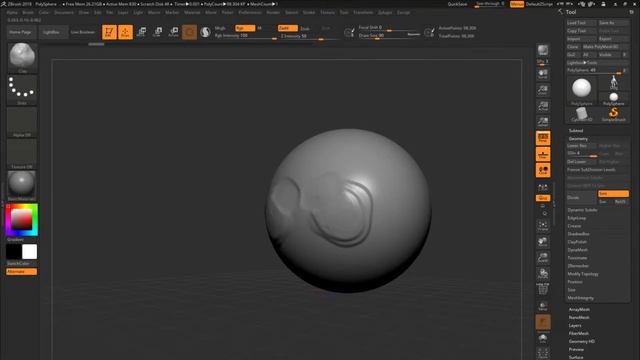Select the Cylinder3D tool thumbnail
This screenshot has width=640, height=360.
(x=582, y=114)
